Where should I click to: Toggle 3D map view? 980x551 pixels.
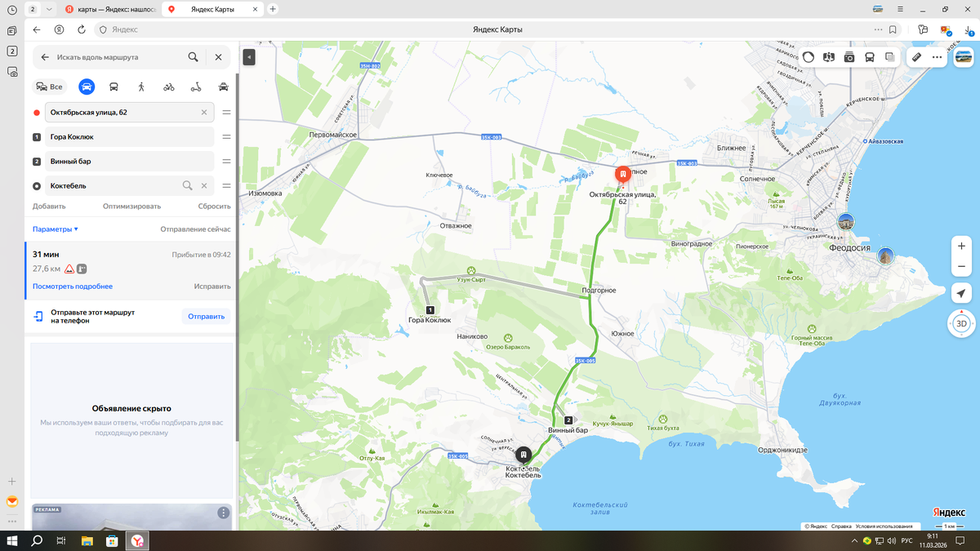click(x=961, y=323)
